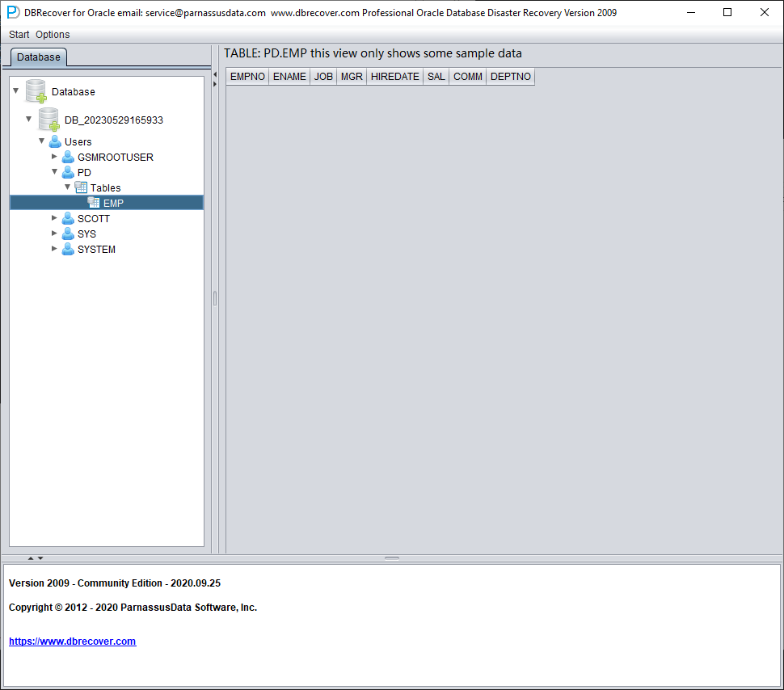Click the root Database cylinder icon
Viewport: 784px width, 690px height.
coord(36,91)
